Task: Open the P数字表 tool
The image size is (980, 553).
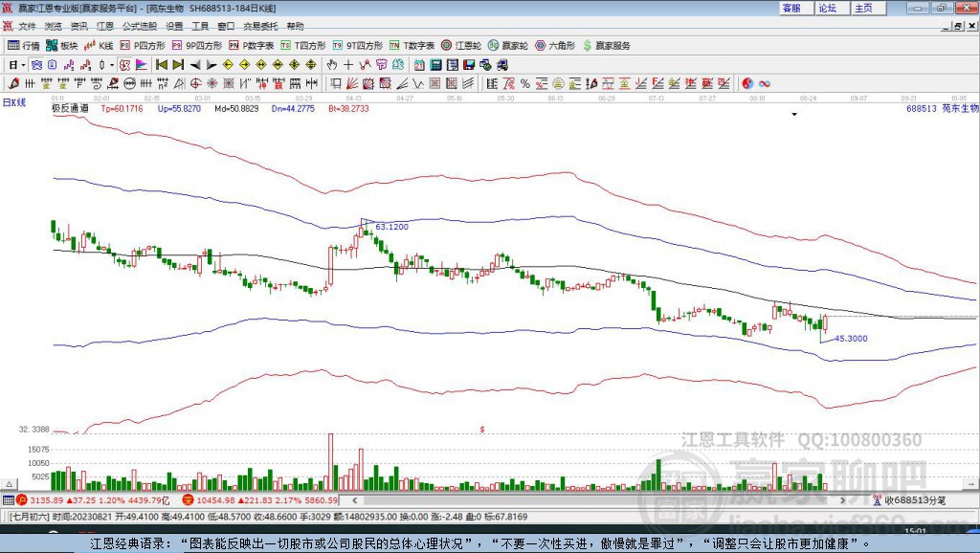Action: (252, 46)
